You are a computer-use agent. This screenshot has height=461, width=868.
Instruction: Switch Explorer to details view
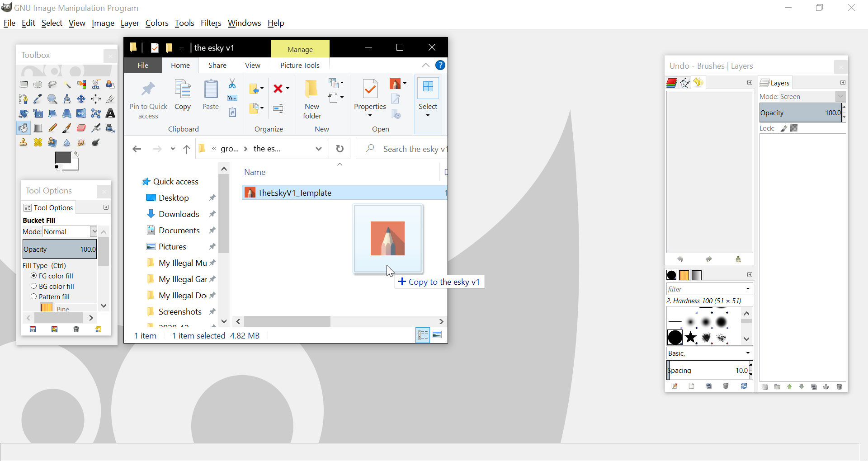pos(423,335)
